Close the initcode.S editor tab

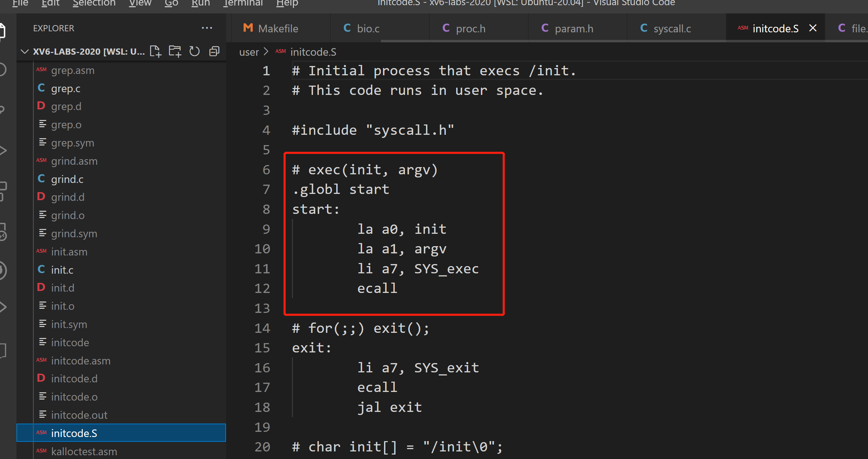click(813, 28)
